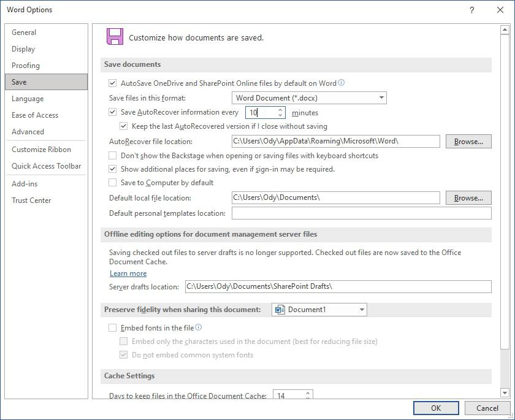Click the Help question mark icon
Screen dimensions: 515x420
pos(471,10)
